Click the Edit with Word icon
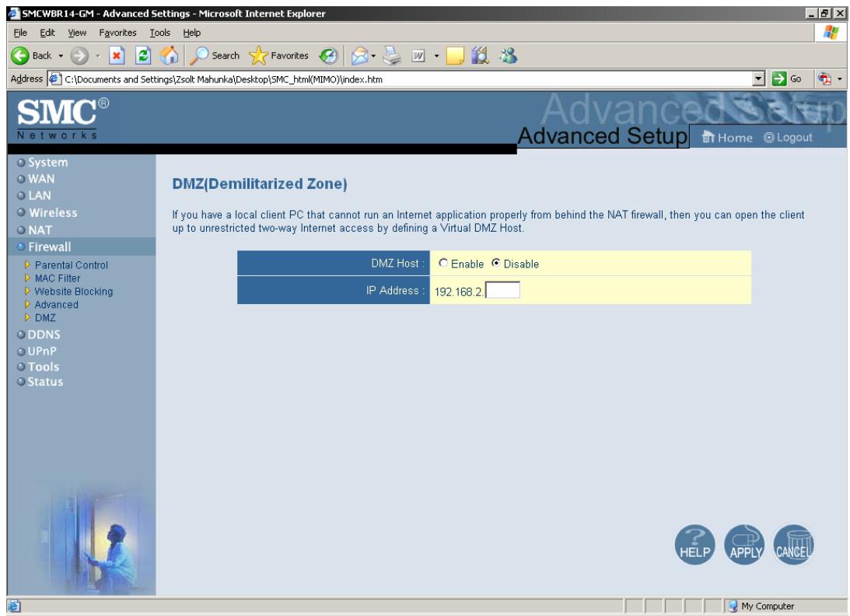This screenshot has height=616, width=850. (x=418, y=55)
